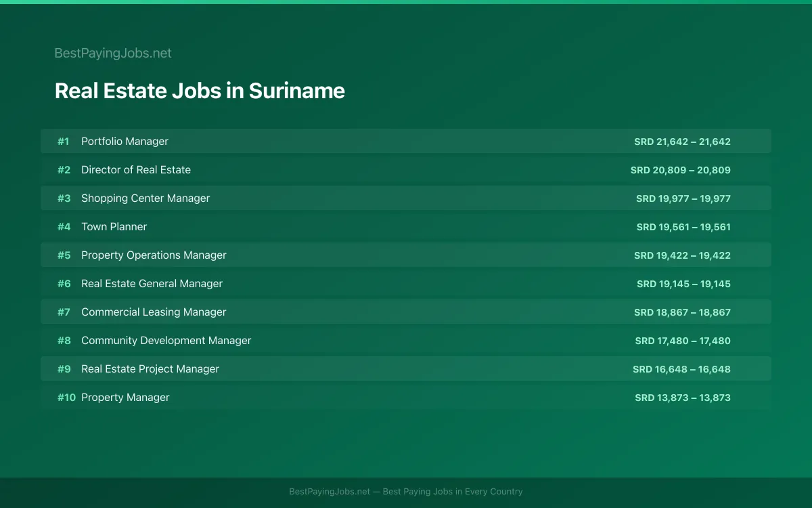
Task: Click salary SRD 19,145 – 19,145
Action: pyautogui.click(x=683, y=284)
